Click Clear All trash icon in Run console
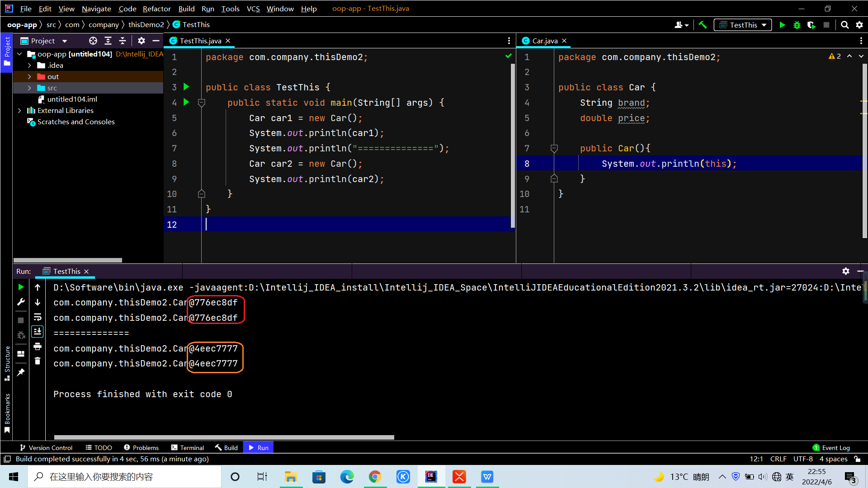This screenshot has width=868, height=488. 38,361
